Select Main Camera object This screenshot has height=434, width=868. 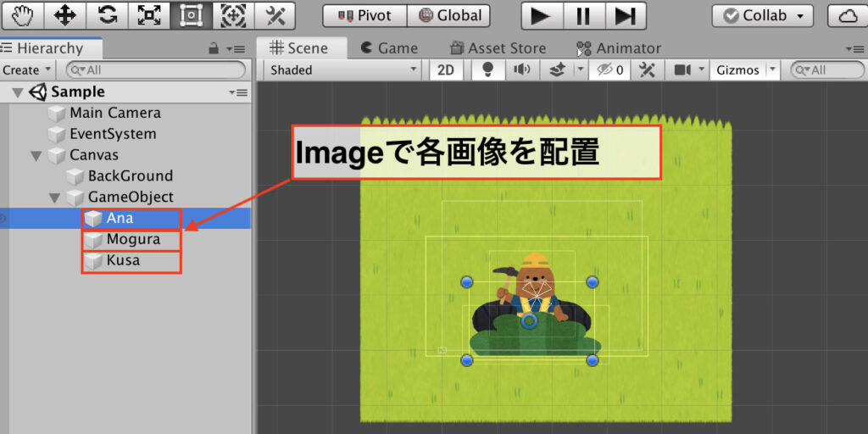click(x=115, y=113)
